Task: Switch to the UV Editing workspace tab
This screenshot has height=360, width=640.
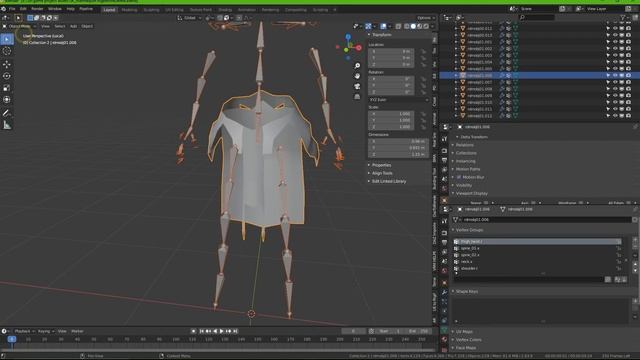Action: coord(174,10)
